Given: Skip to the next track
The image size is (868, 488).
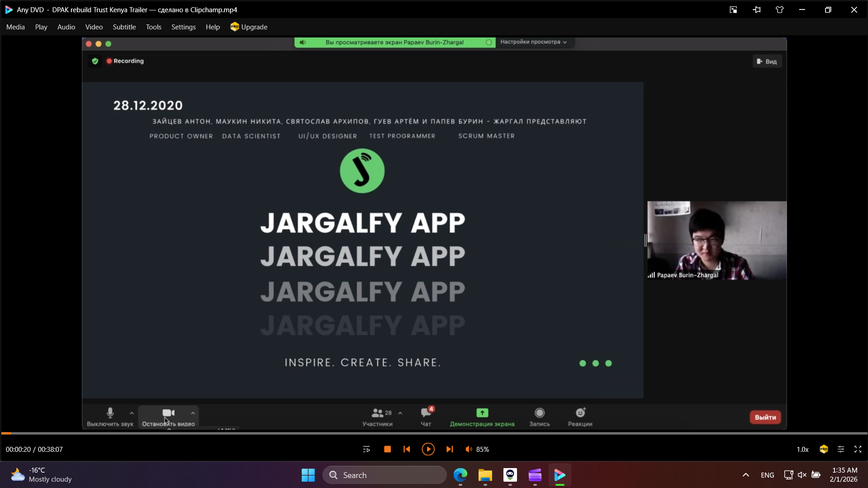Looking at the screenshot, I should coord(449,450).
